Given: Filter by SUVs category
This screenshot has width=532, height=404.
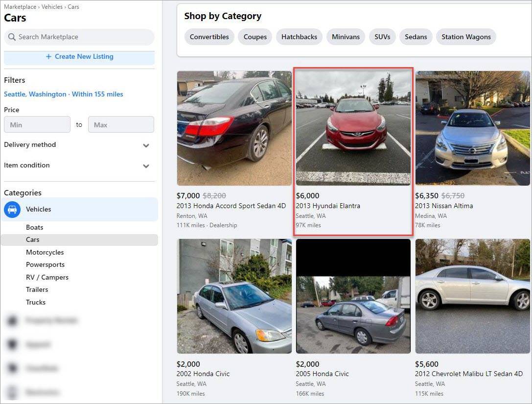Looking at the screenshot, I should coord(382,37).
